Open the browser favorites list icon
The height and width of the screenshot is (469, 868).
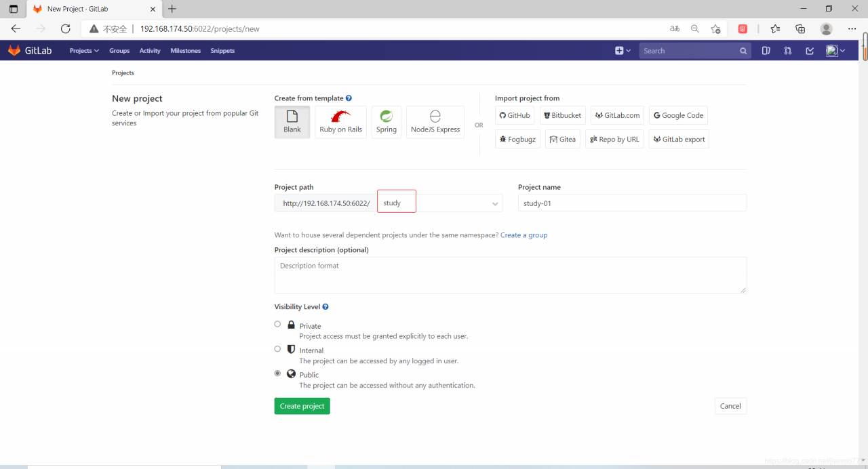[x=775, y=28]
